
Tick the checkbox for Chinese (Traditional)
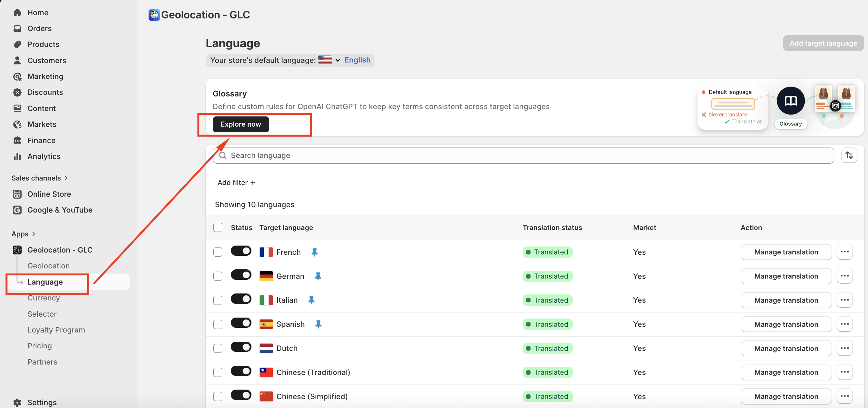point(218,372)
